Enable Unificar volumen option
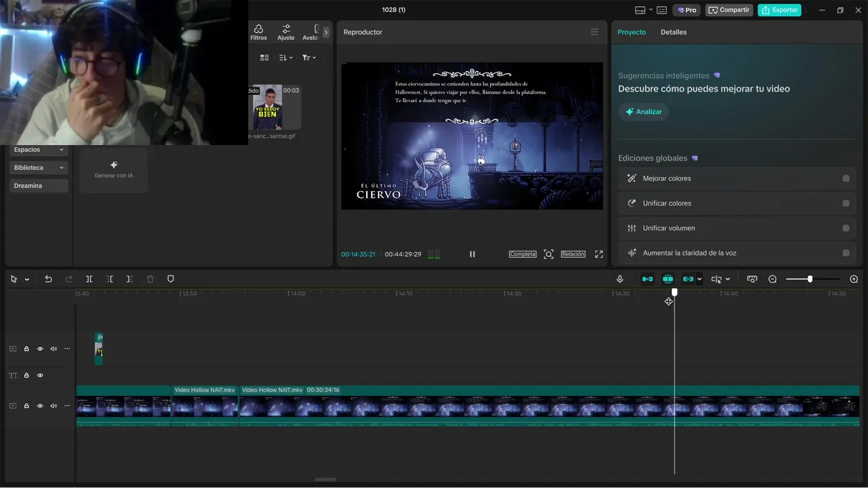This screenshot has width=868, height=488. pyautogui.click(x=846, y=228)
